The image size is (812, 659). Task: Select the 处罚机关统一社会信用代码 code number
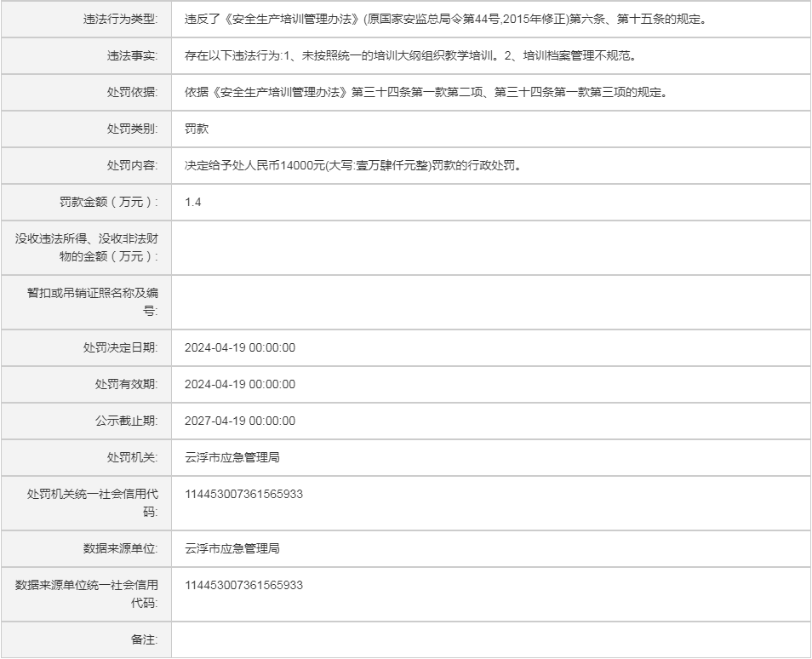click(x=243, y=494)
